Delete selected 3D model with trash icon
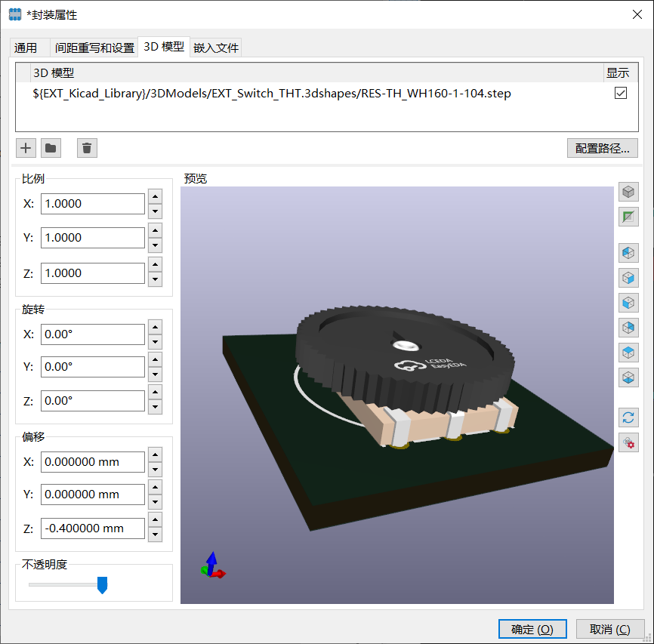654x644 pixels. point(87,148)
